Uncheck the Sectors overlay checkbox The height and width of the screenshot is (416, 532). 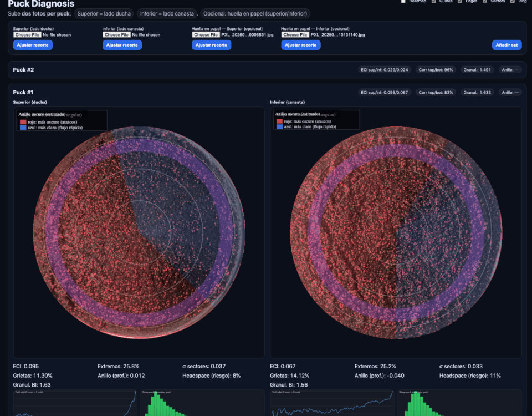click(485, 1)
